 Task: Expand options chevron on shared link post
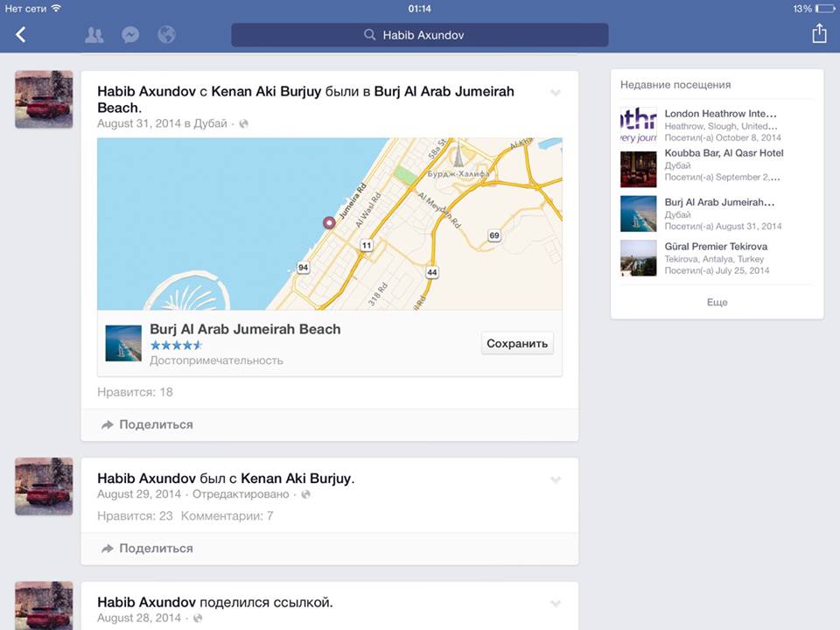[x=556, y=604]
